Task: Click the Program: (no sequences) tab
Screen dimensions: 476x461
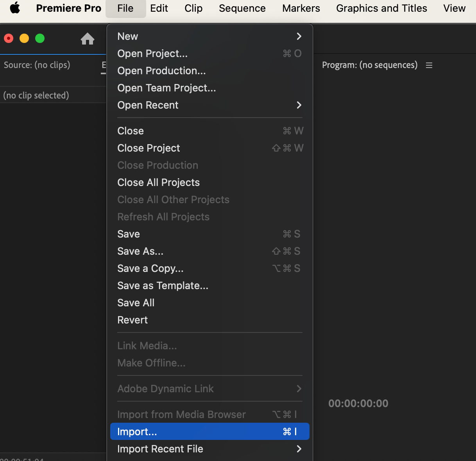Action: coord(370,65)
